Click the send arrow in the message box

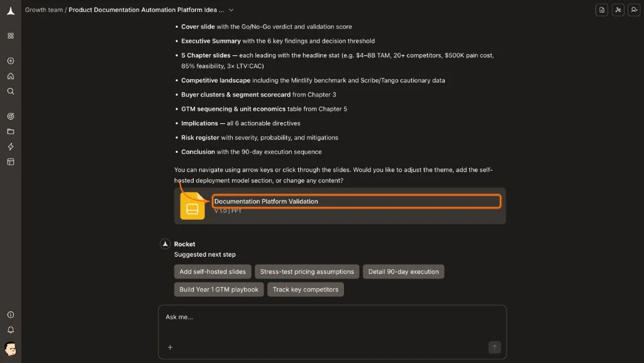coord(494,347)
